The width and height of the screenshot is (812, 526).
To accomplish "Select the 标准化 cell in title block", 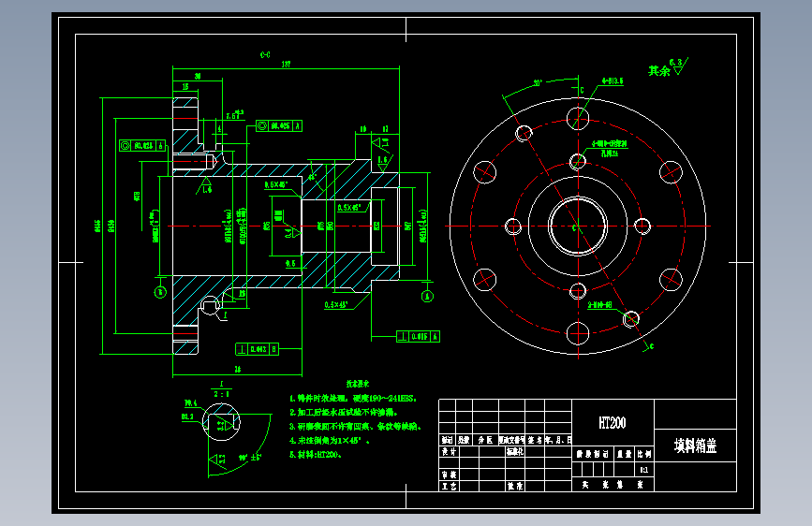I will point(515,452).
